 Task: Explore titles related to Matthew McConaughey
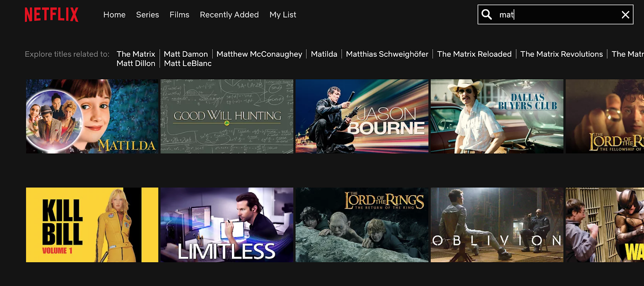[x=259, y=54]
